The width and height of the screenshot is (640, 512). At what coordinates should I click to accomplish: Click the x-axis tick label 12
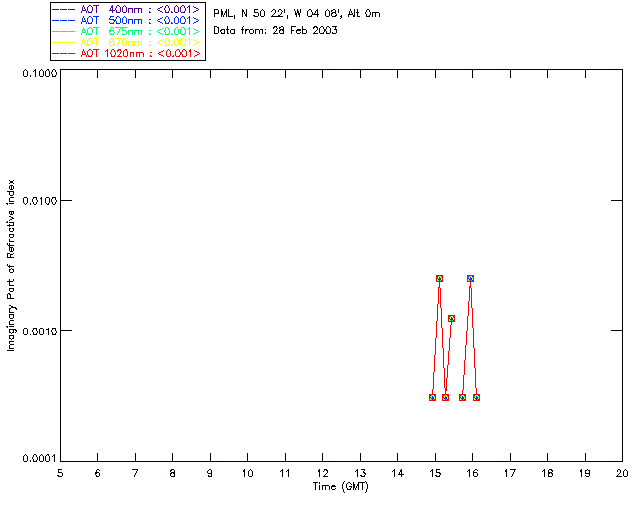(x=322, y=473)
